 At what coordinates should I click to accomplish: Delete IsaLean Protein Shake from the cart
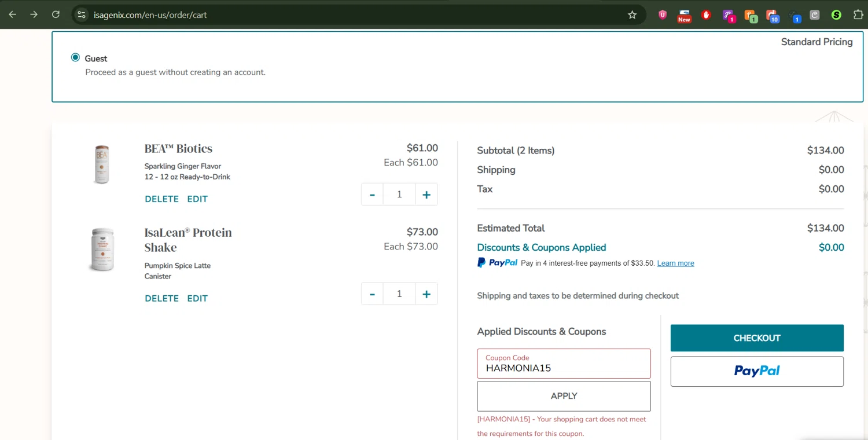tap(161, 299)
